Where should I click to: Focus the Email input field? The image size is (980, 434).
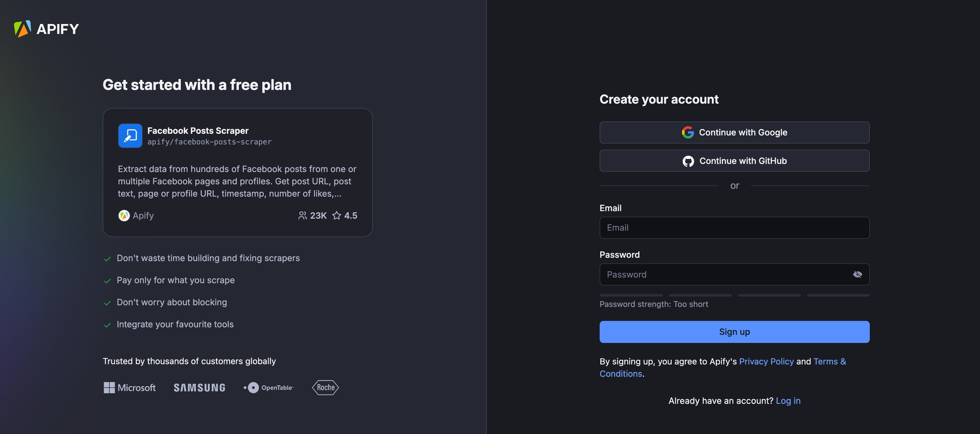[735, 228]
